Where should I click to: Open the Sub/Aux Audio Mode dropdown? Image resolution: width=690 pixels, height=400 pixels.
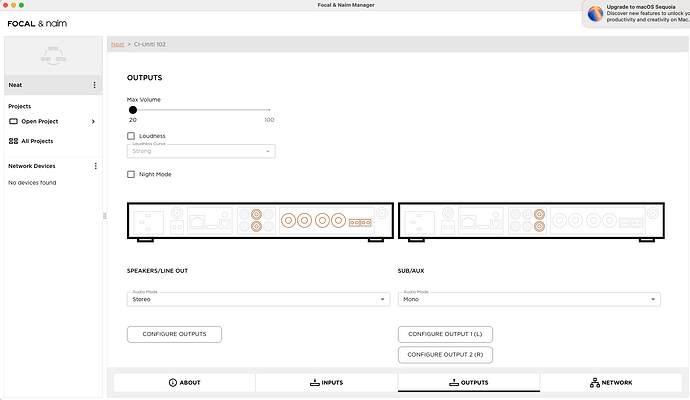click(529, 299)
